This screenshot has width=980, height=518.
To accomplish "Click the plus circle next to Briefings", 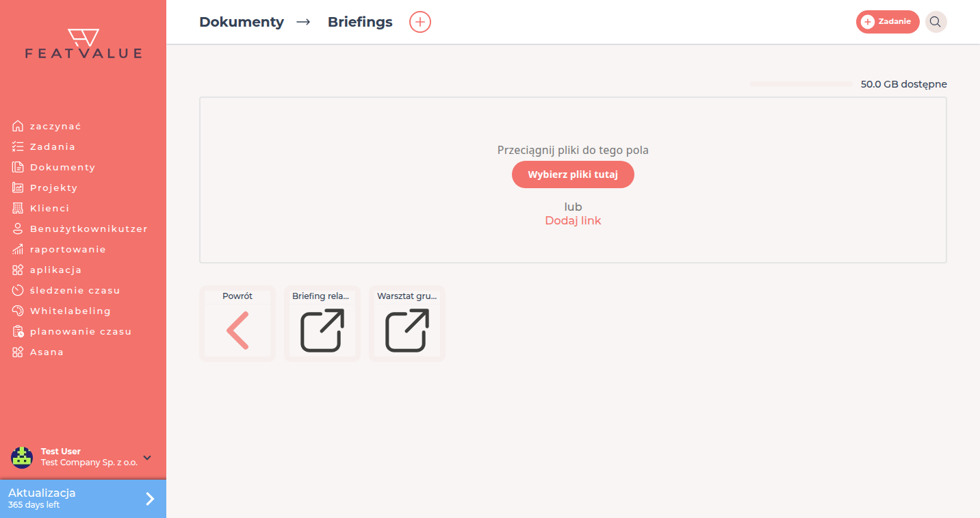I will pos(420,22).
